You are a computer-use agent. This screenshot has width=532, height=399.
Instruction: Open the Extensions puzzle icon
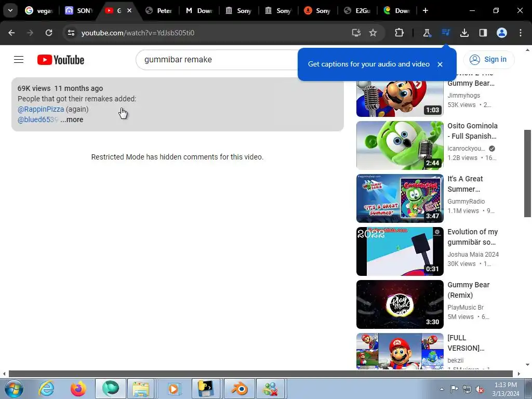[x=400, y=33]
